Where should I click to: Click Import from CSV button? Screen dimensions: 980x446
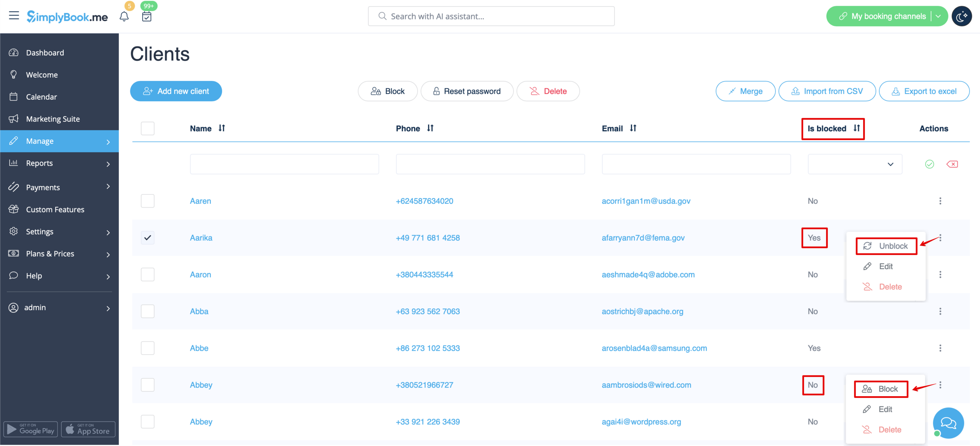tap(827, 91)
